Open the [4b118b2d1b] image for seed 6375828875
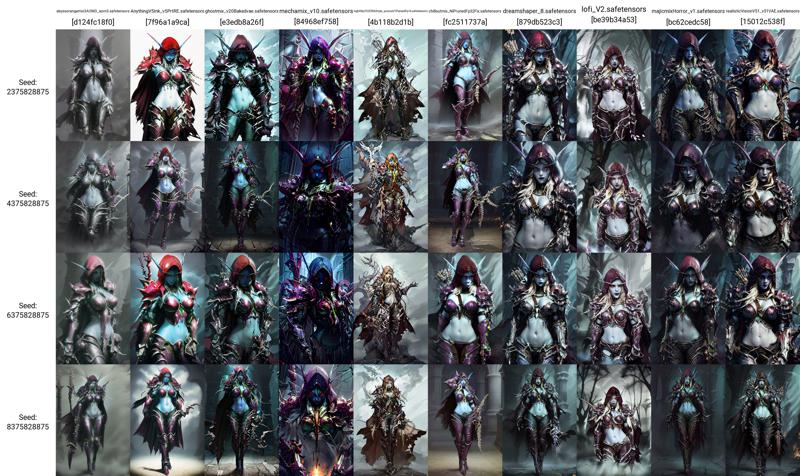This screenshot has height=476, width=800. [390, 308]
